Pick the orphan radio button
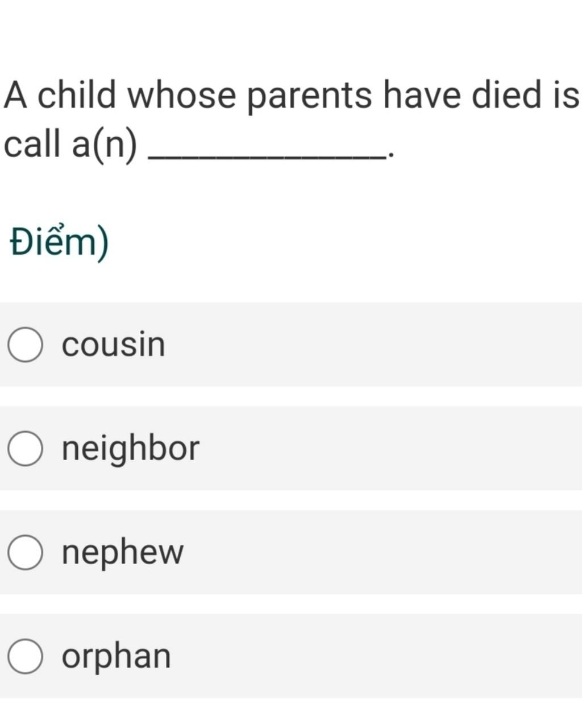Screen dimensions: 582x728 point(25,656)
